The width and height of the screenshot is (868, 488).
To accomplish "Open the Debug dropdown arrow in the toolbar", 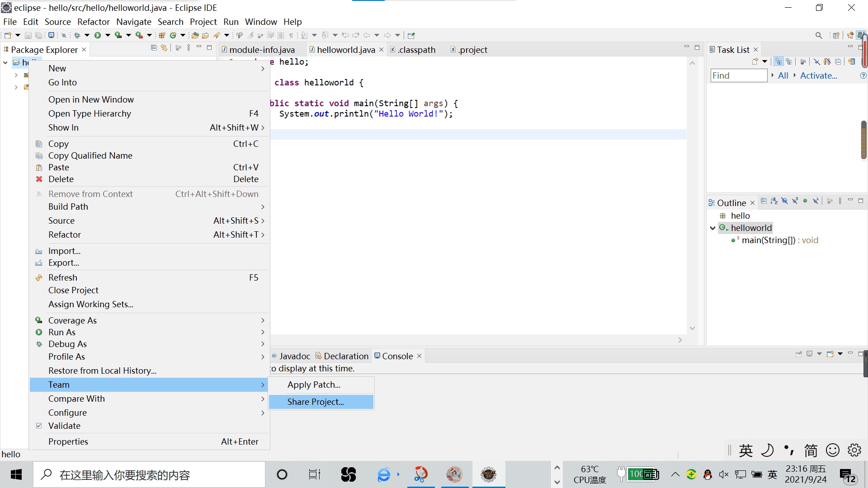I will (87, 35).
